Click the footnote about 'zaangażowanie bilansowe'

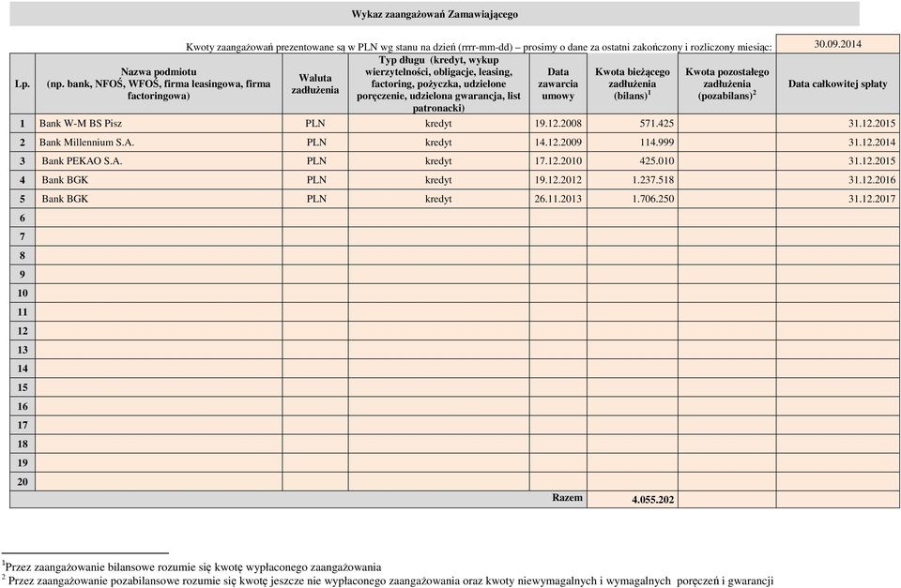[x=191, y=567]
